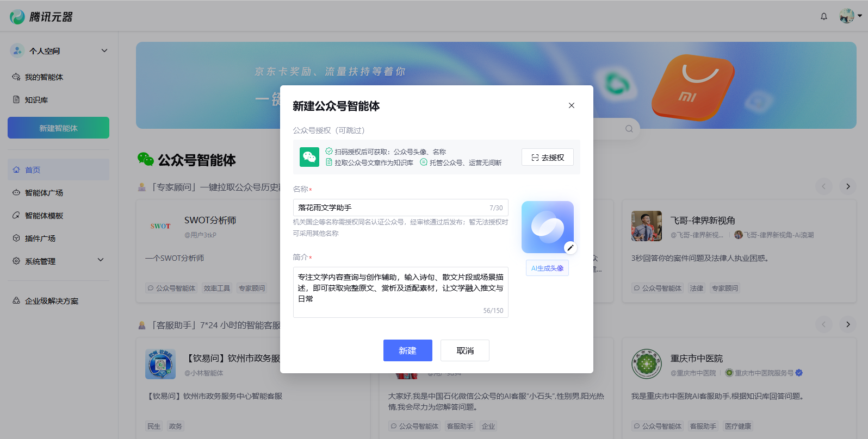
Task: Click the 取消 button
Action: coord(465,350)
